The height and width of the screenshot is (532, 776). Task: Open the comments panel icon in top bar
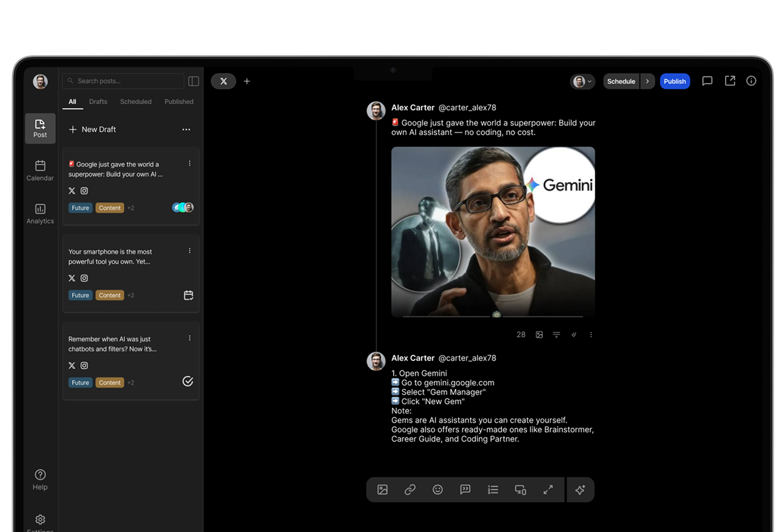[707, 81]
